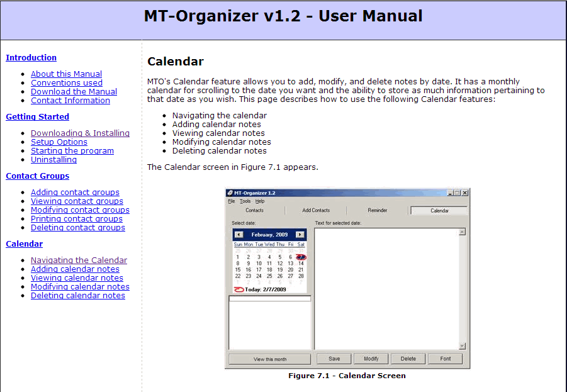Click the next month arrow in calendar
This screenshot has height=392, width=567.
300,235
